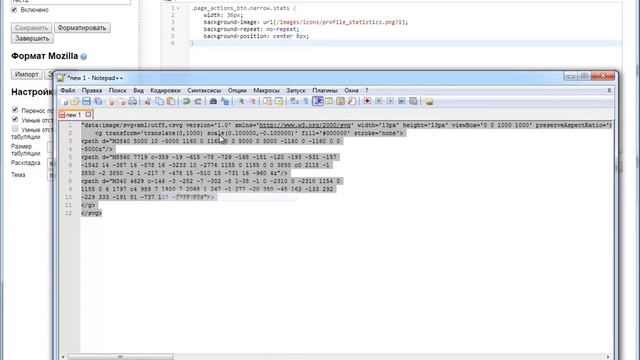Click the New file icon in Notepad++ toolbar

click(64, 101)
